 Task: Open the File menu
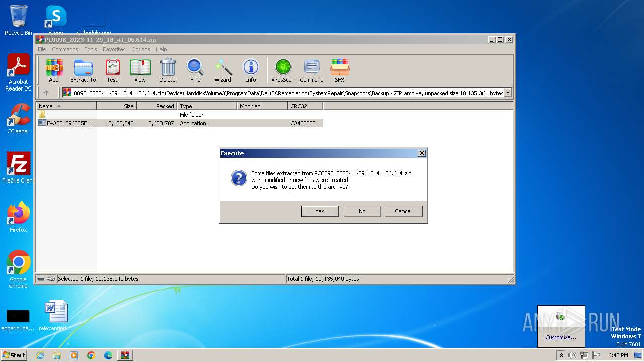(42, 49)
